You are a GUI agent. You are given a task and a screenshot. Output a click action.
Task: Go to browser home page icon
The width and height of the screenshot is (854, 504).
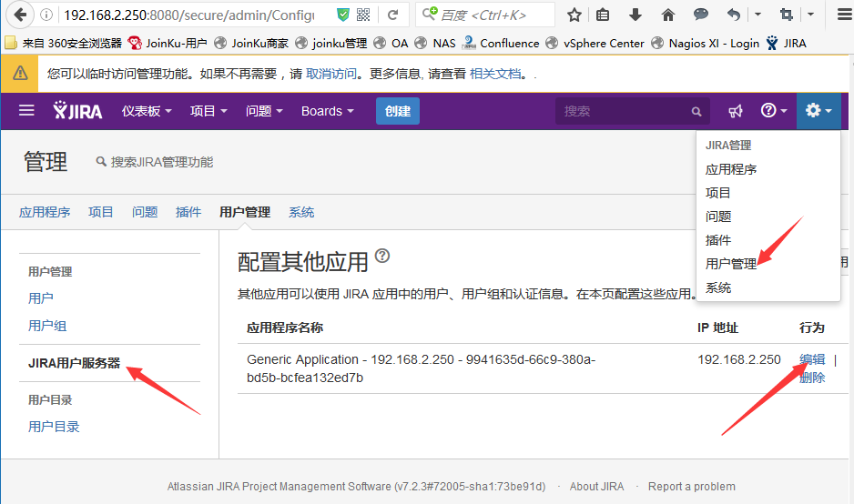667,15
